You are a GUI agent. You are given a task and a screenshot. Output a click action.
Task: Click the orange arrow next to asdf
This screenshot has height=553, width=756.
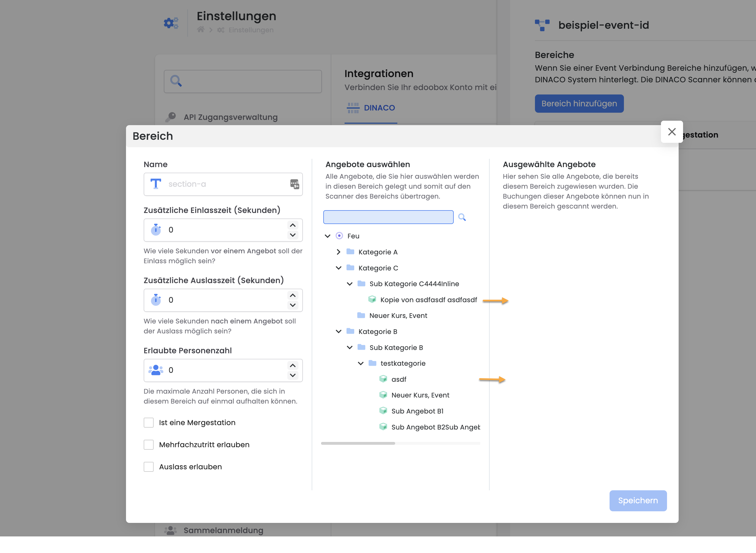point(492,379)
